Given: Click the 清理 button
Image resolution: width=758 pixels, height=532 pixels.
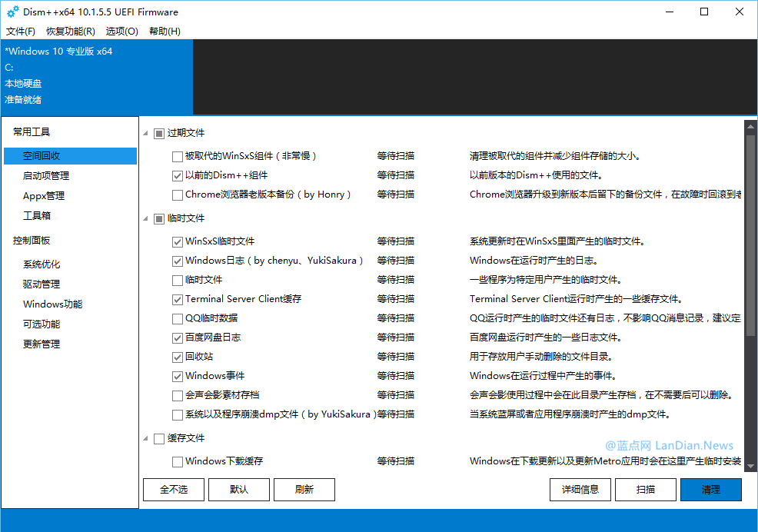Looking at the screenshot, I should [710, 489].
